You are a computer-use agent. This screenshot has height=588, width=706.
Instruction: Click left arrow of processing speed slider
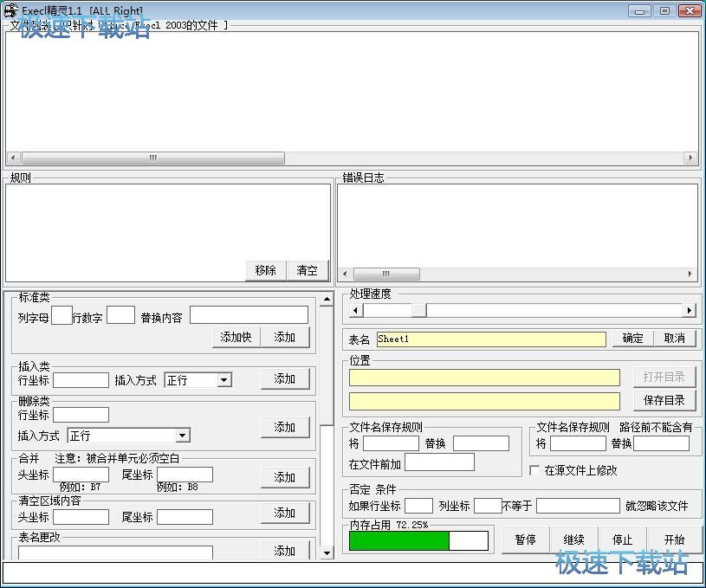click(x=355, y=310)
